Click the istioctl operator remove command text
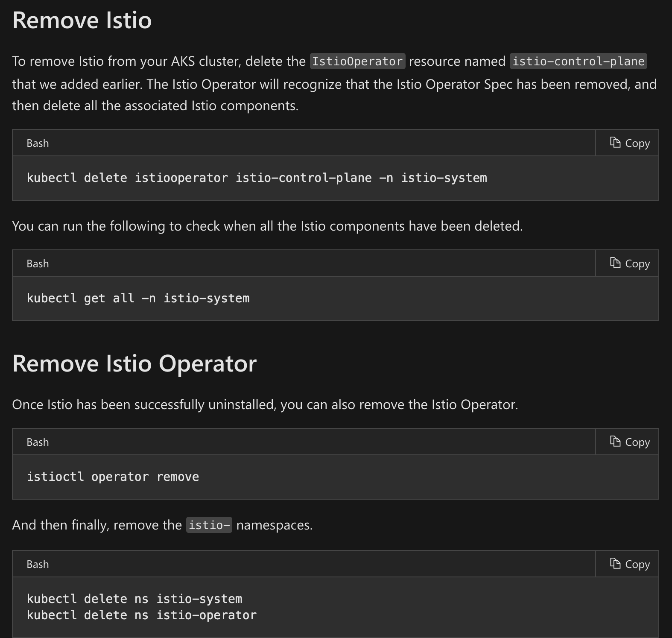This screenshot has height=638, width=672. coord(113,477)
